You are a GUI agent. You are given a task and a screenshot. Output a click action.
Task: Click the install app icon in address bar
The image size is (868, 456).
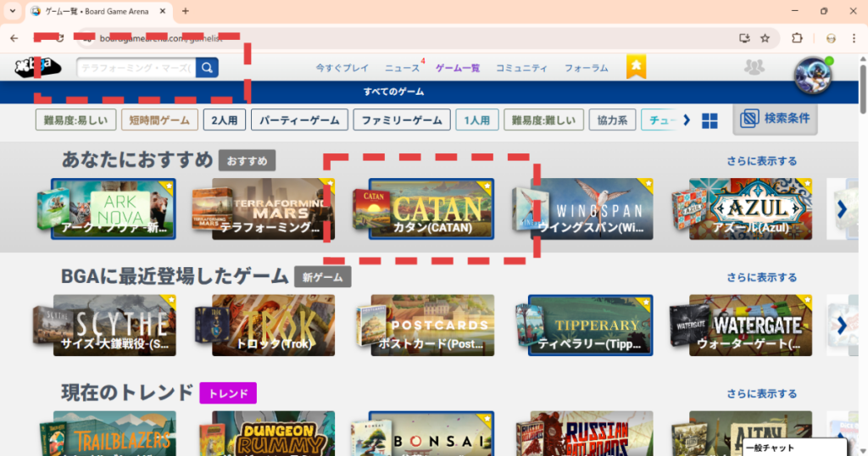tap(744, 38)
